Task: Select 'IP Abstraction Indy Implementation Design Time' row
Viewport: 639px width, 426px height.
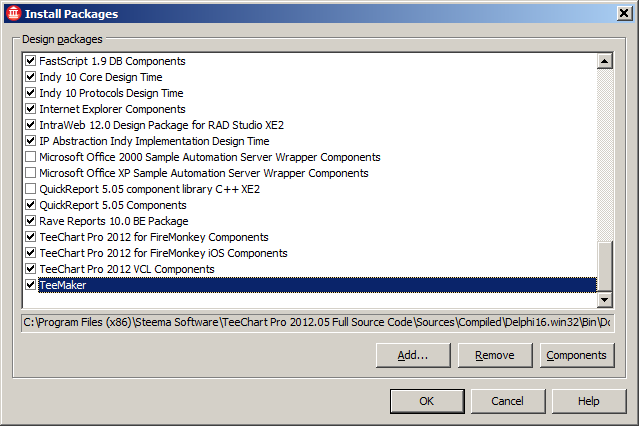Action: (x=154, y=141)
